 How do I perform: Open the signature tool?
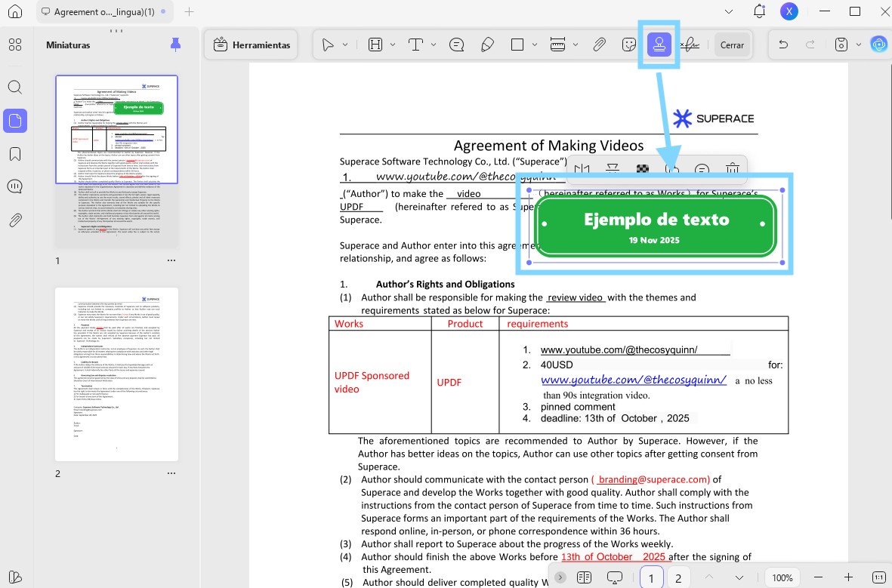[x=688, y=45]
